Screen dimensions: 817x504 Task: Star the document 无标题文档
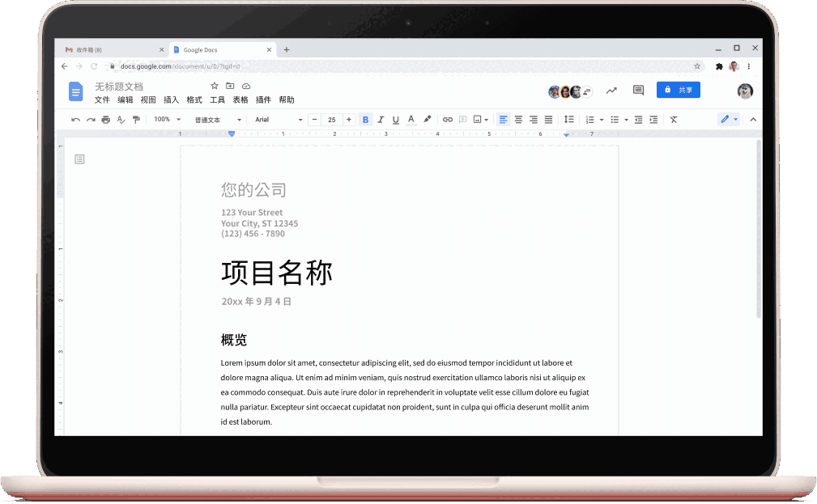pos(214,85)
